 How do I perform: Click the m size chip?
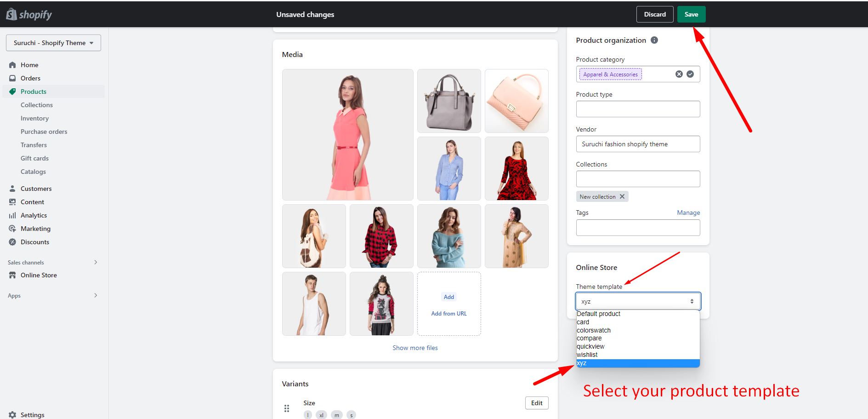point(337,415)
